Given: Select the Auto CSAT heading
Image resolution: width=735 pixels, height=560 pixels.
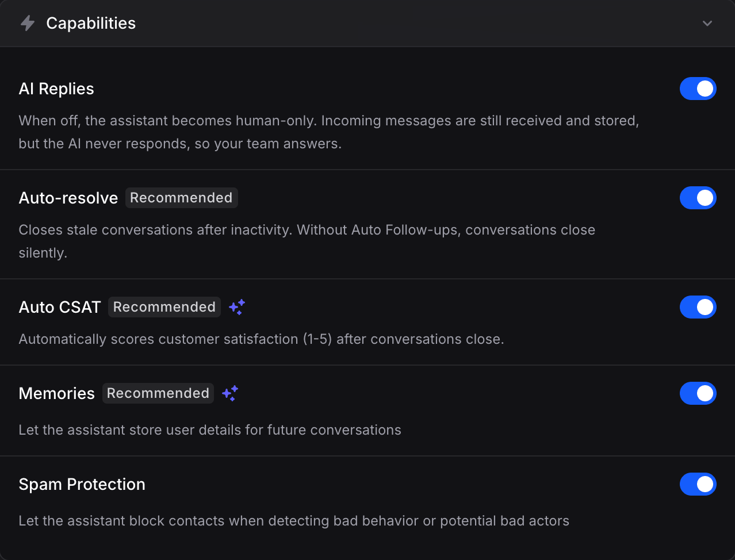Looking at the screenshot, I should pyautogui.click(x=60, y=307).
